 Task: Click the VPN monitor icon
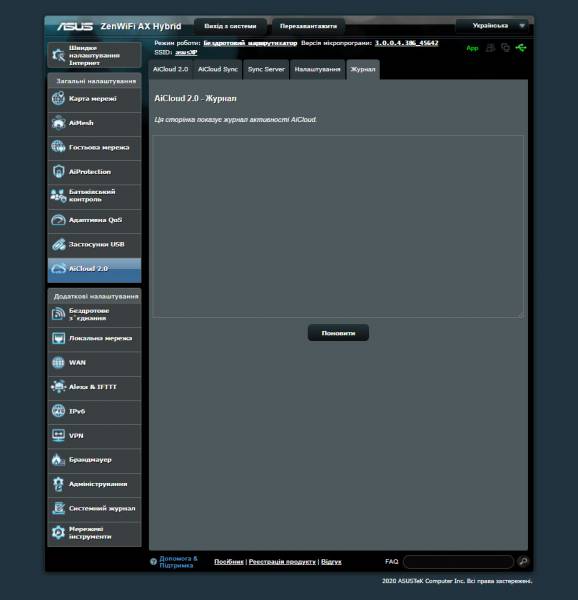click(x=58, y=435)
